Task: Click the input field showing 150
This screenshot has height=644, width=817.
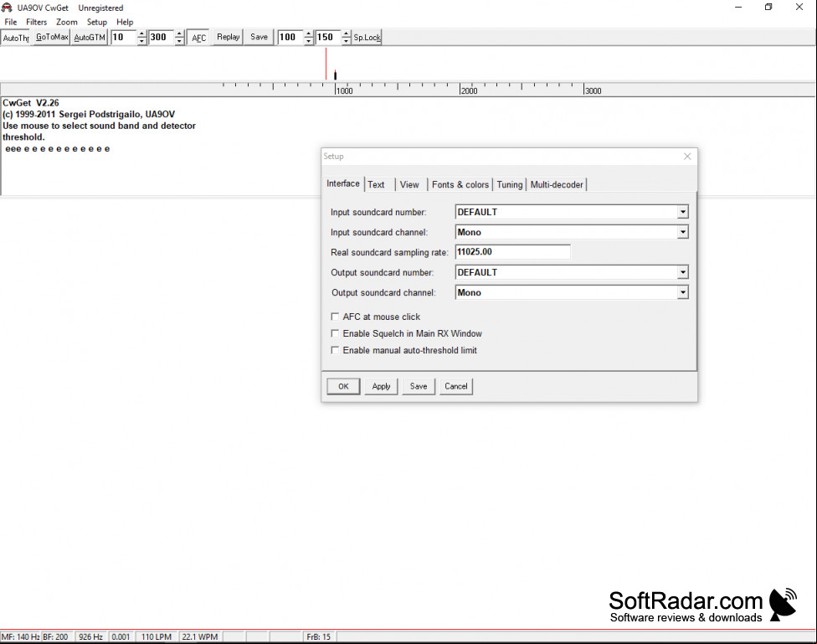Action: tap(329, 38)
